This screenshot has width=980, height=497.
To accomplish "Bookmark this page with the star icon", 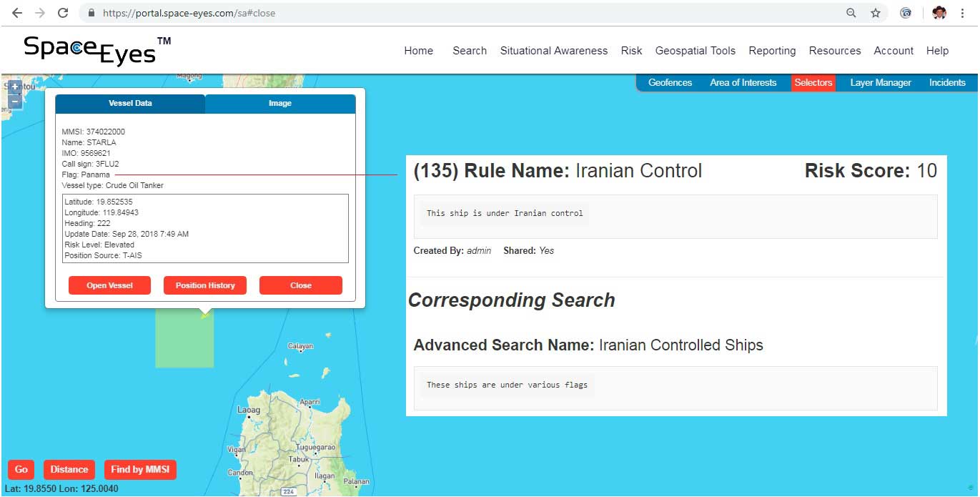I will (x=875, y=13).
